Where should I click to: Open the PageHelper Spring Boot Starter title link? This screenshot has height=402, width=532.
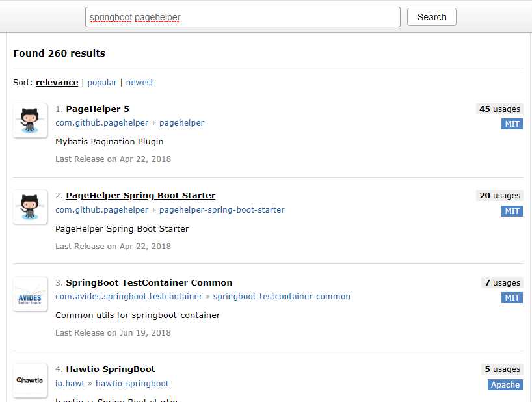(x=140, y=195)
